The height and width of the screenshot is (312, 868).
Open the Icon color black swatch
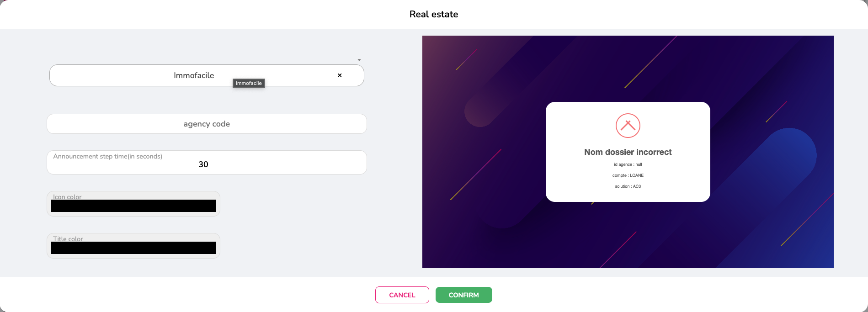pyautogui.click(x=133, y=206)
